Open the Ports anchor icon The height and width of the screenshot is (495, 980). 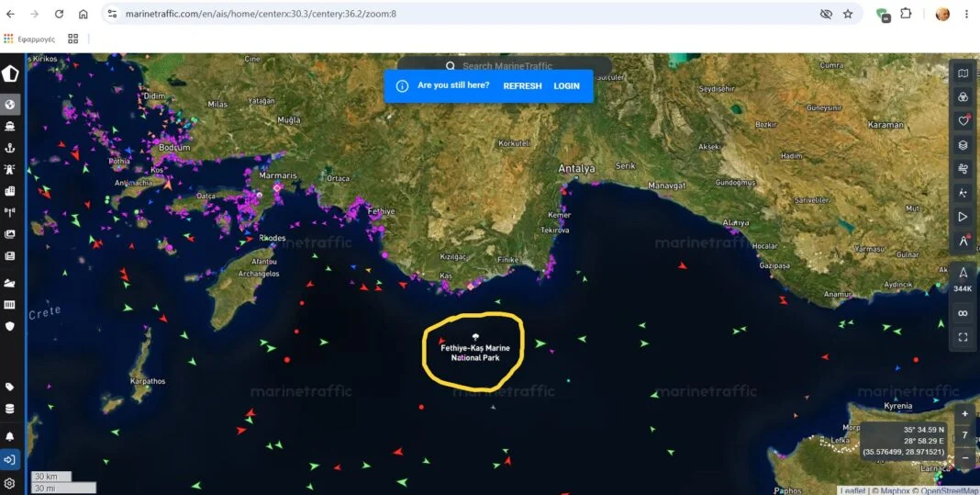[x=10, y=148]
